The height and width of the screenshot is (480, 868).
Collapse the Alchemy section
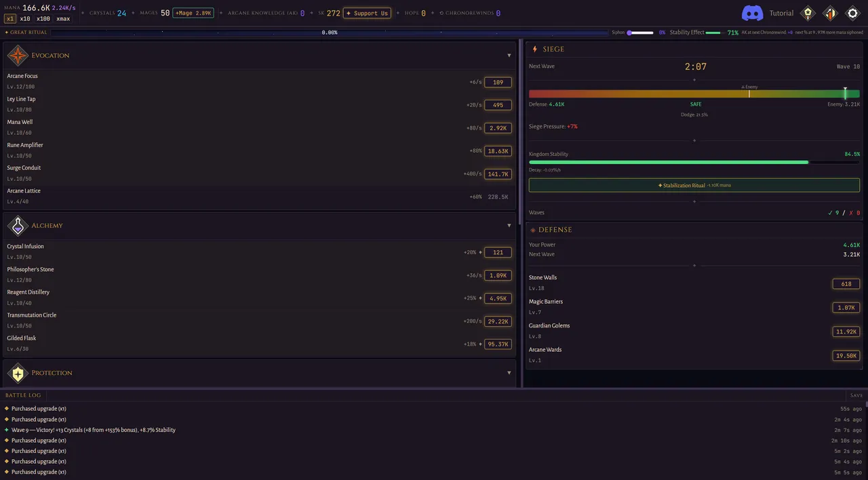click(509, 226)
